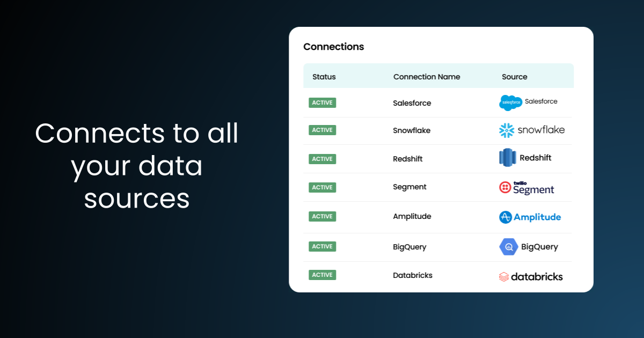
Task: Click the Snowflake logo icon
Action: click(x=507, y=130)
